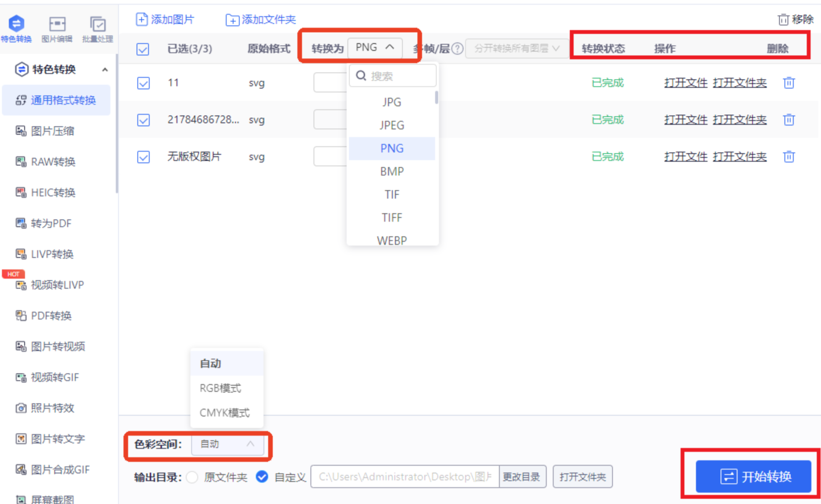Open file link for 无版权图片 row

coord(686,157)
